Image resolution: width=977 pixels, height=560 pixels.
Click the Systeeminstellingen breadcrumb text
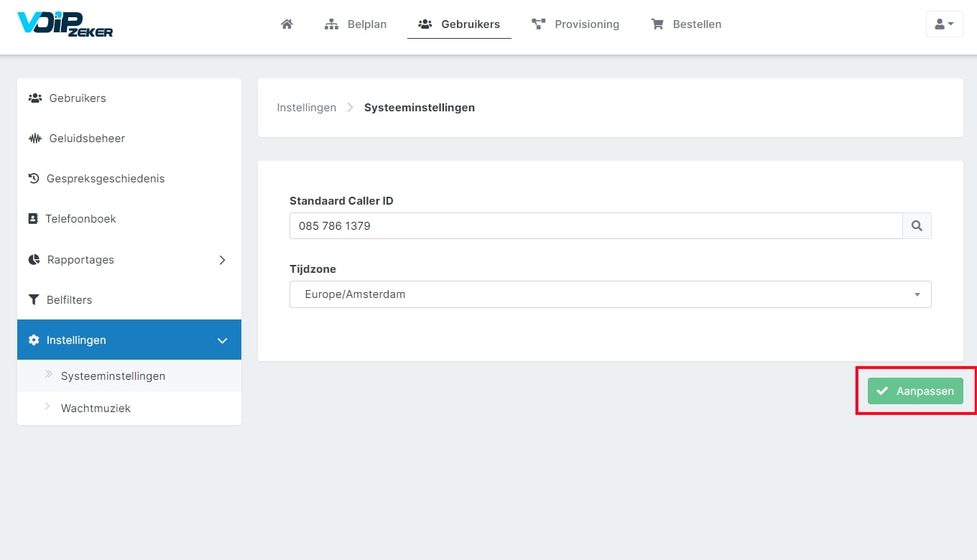tap(420, 108)
